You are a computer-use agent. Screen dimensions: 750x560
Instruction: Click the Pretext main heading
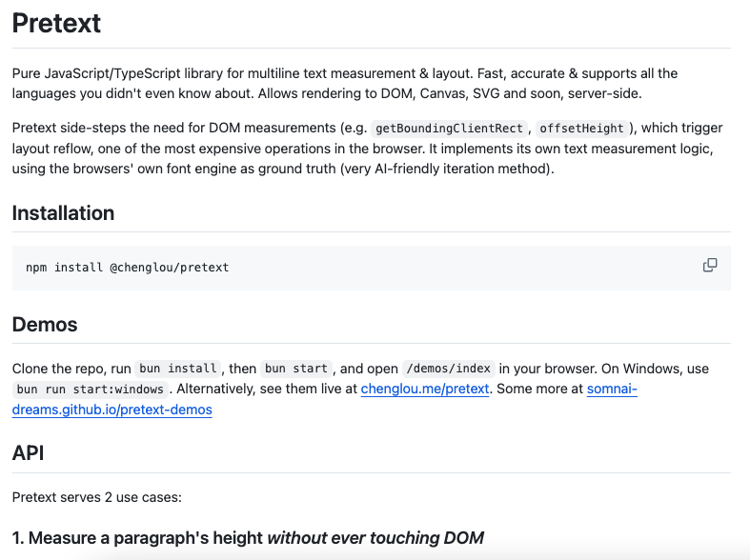[56, 23]
